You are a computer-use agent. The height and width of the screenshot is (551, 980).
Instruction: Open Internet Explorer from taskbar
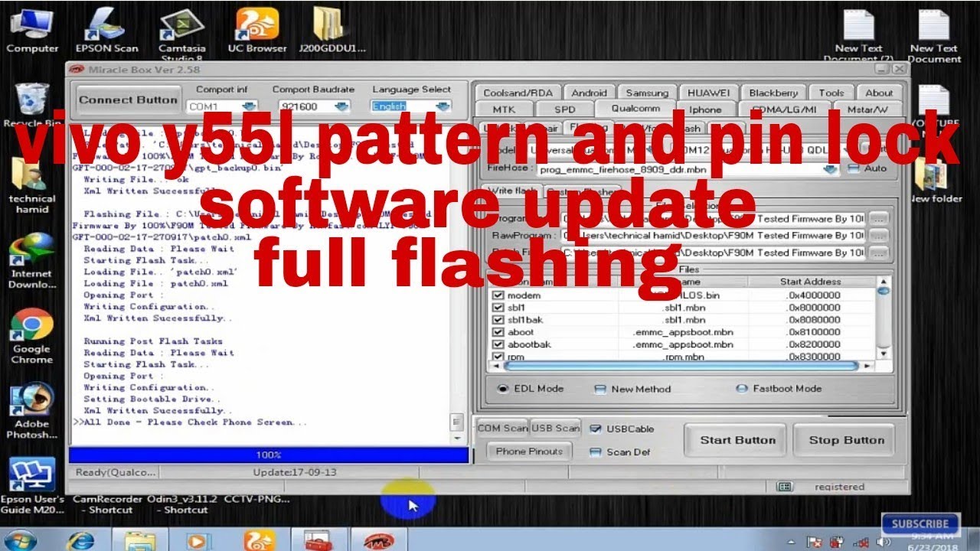(80, 540)
